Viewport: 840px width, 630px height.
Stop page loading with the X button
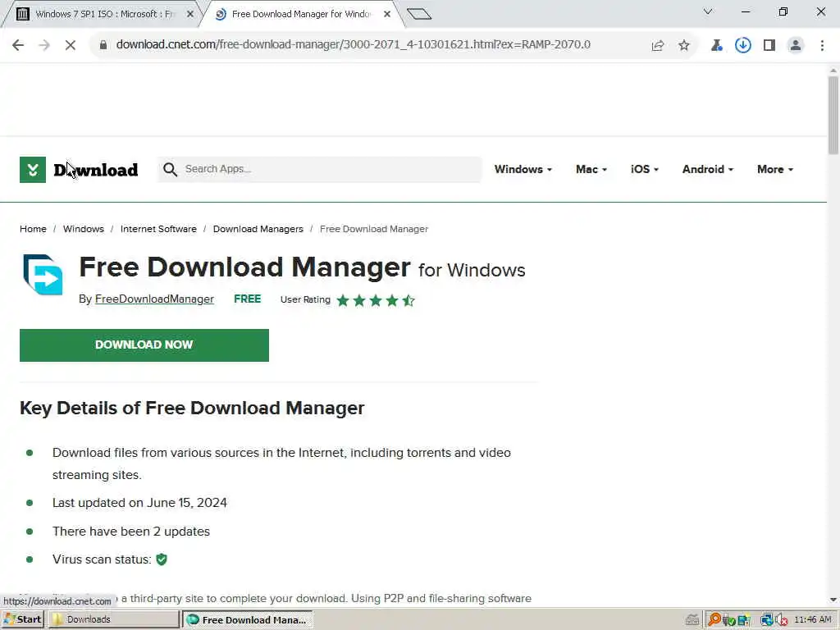point(71,45)
